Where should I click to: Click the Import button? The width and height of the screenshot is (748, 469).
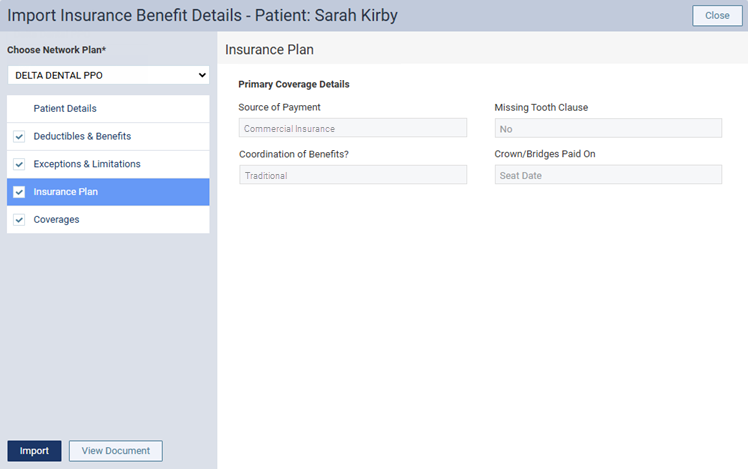tap(34, 451)
